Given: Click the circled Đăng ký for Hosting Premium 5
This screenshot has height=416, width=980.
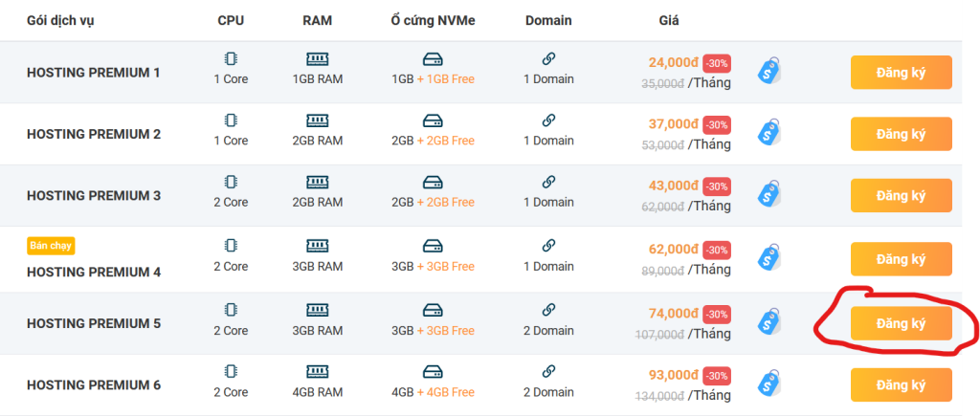Looking at the screenshot, I should point(901,323).
